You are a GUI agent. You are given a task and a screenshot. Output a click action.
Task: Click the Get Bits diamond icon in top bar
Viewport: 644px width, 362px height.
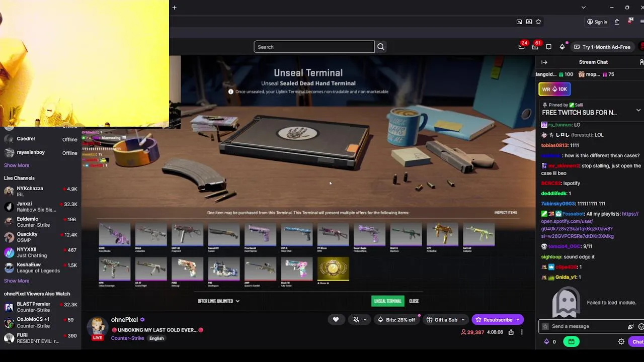562,47
